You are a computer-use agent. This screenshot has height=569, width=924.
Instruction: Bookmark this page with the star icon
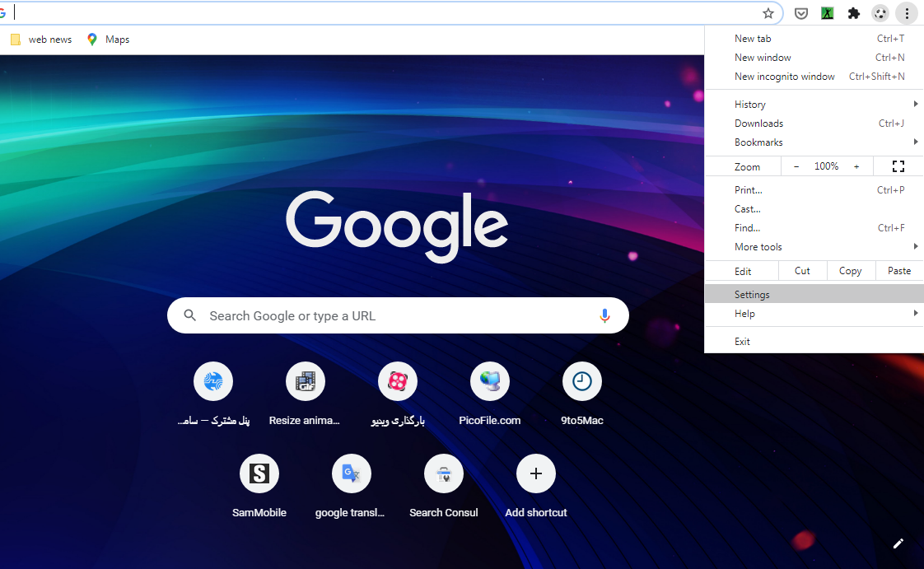click(x=768, y=13)
